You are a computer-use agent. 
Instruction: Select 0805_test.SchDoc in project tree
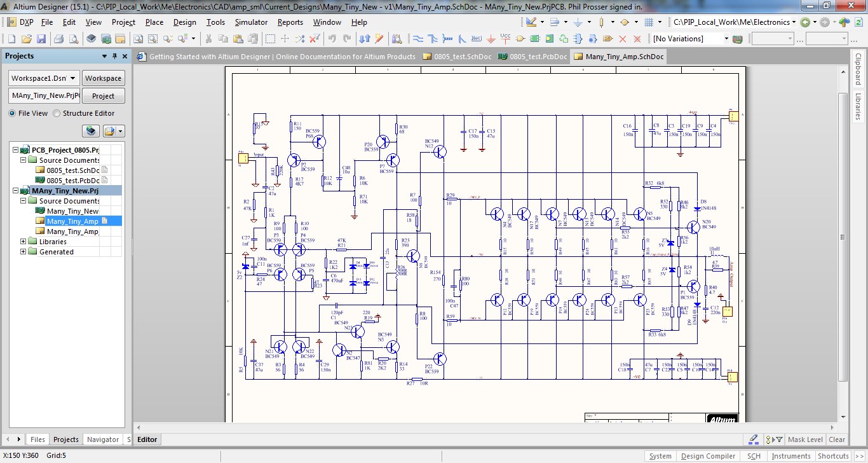[73, 170]
